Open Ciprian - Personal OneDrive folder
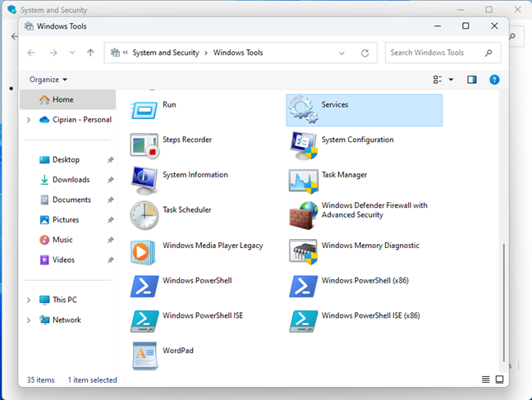Screen dimensions: 532x400 (75, 120)
